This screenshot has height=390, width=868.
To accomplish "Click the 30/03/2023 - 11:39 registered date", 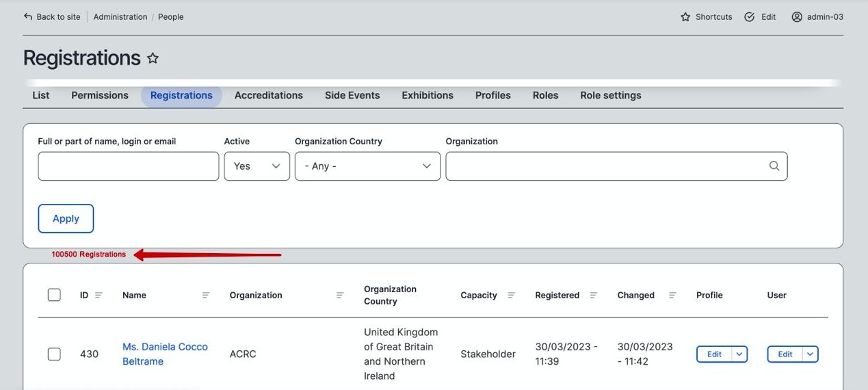I will (566, 354).
